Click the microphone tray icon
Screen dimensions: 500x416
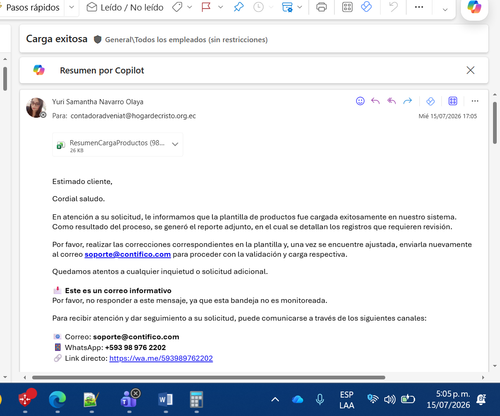320,399
